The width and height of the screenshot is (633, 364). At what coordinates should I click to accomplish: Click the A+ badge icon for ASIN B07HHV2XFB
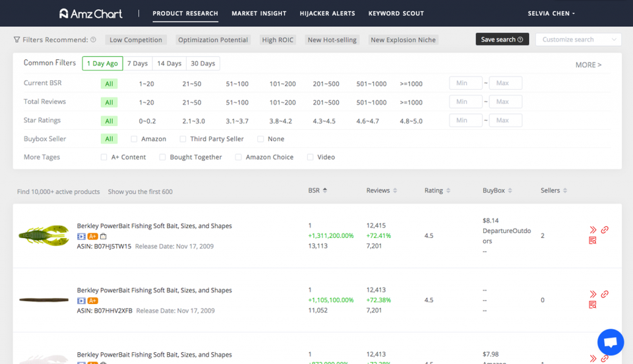click(x=92, y=301)
